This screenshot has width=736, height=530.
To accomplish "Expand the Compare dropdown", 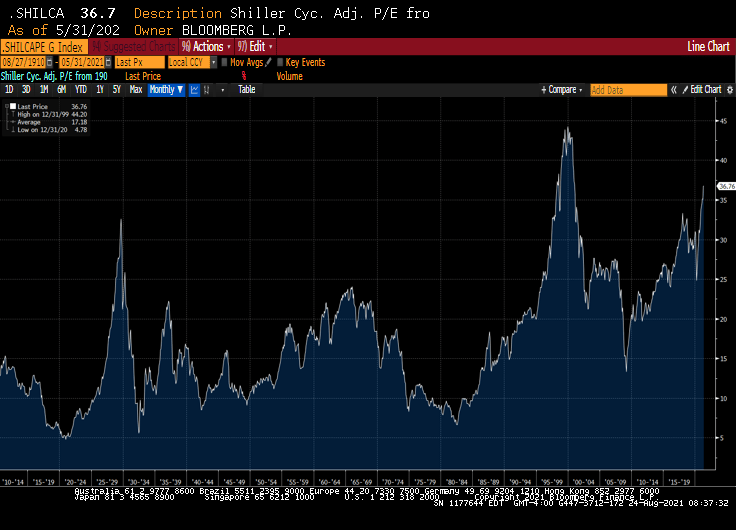I will (562, 90).
